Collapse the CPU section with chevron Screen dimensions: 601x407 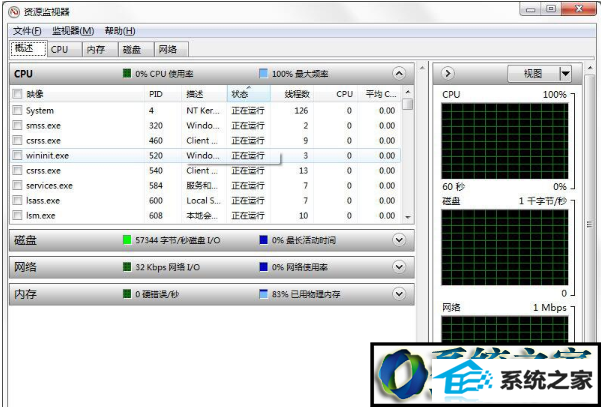click(x=399, y=73)
